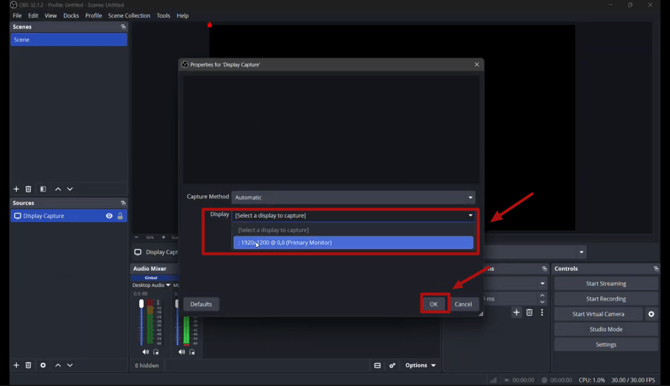This screenshot has width=670, height=386.
Task: Click Start Virtual Camera
Action: tap(598, 314)
